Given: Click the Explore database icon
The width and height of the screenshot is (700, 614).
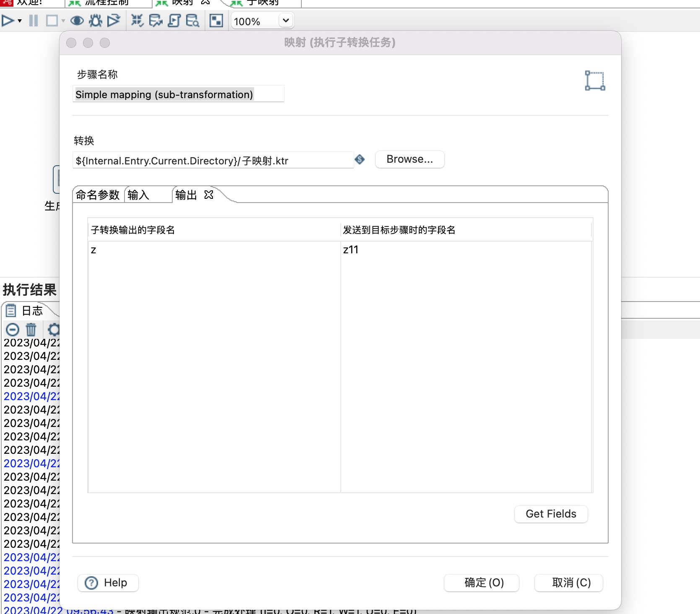Looking at the screenshot, I should tap(192, 21).
